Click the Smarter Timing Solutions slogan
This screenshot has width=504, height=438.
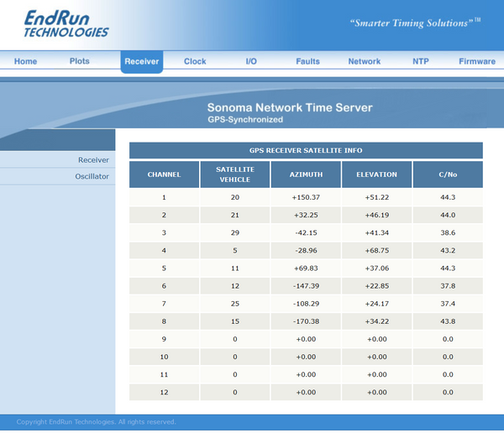click(x=415, y=23)
